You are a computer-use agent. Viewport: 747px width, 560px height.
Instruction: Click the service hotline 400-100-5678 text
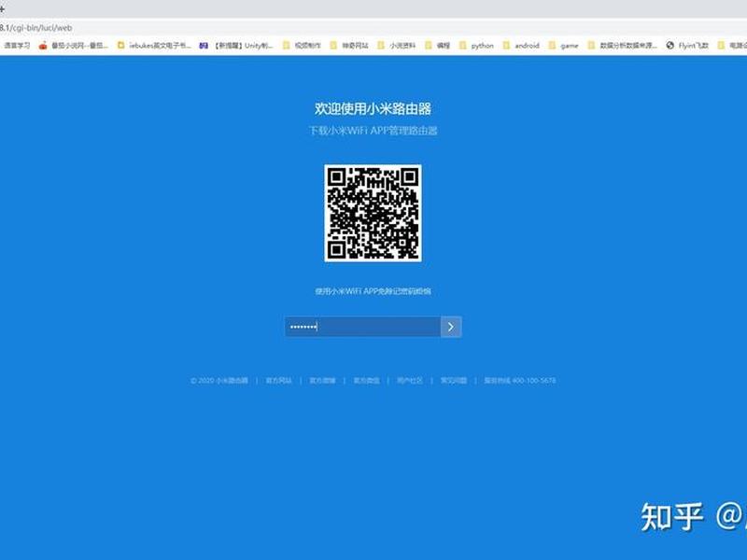click(520, 381)
